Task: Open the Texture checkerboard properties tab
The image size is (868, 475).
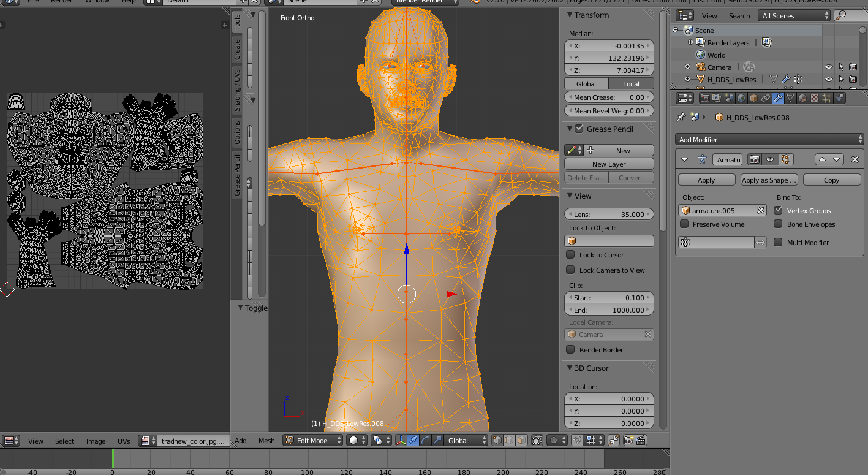Action: pos(815,98)
